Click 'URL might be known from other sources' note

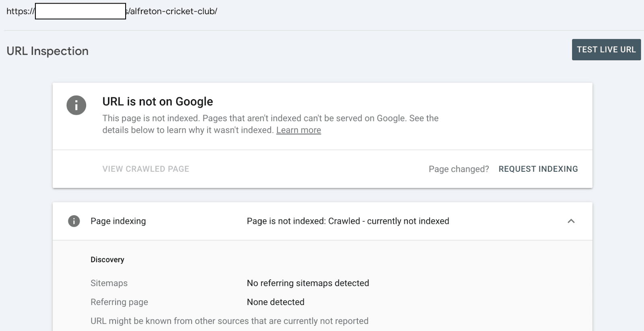point(229,321)
